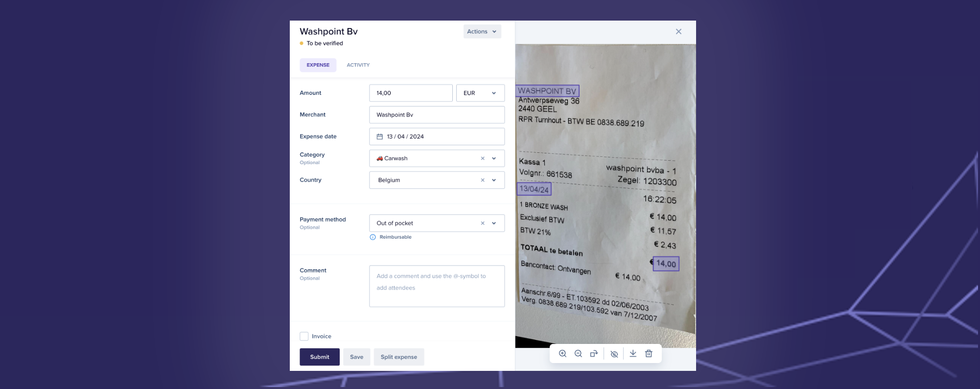Clear the Belgium country selection
Image resolution: width=980 pixels, height=389 pixels.
click(482, 180)
